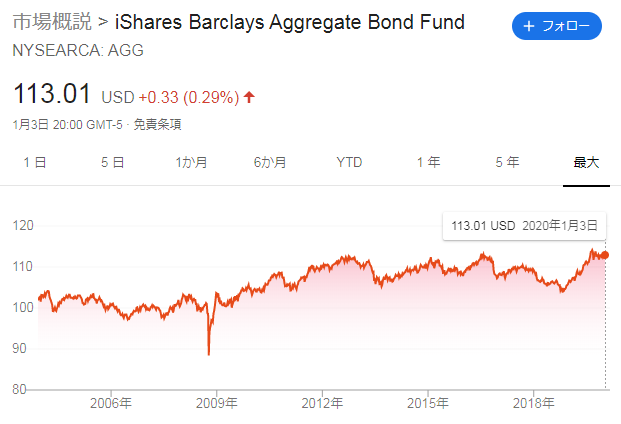This screenshot has height=424, width=621.
Task: Switch to the 6か月 range tab
Action: [x=270, y=162]
